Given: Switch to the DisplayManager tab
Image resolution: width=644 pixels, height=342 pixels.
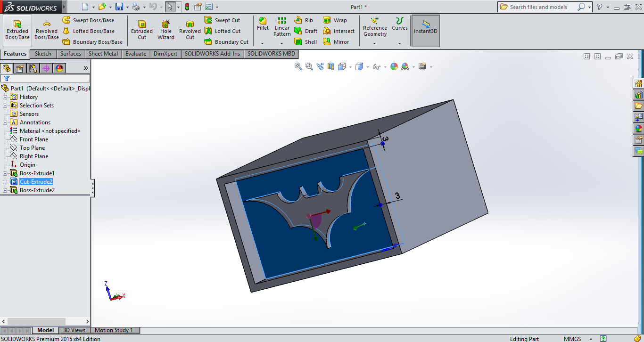Looking at the screenshot, I should [59, 68].
